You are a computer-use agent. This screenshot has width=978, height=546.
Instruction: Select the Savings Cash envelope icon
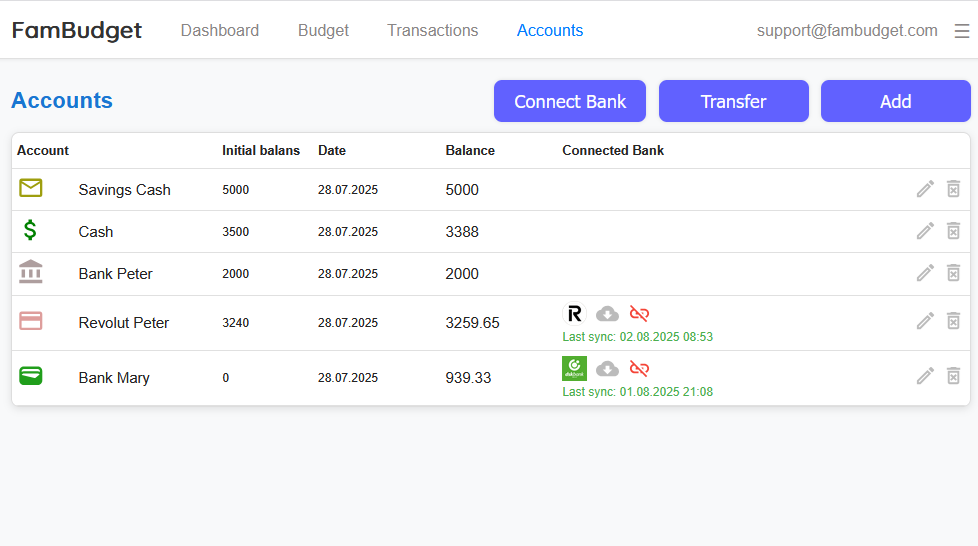point(31,188)
